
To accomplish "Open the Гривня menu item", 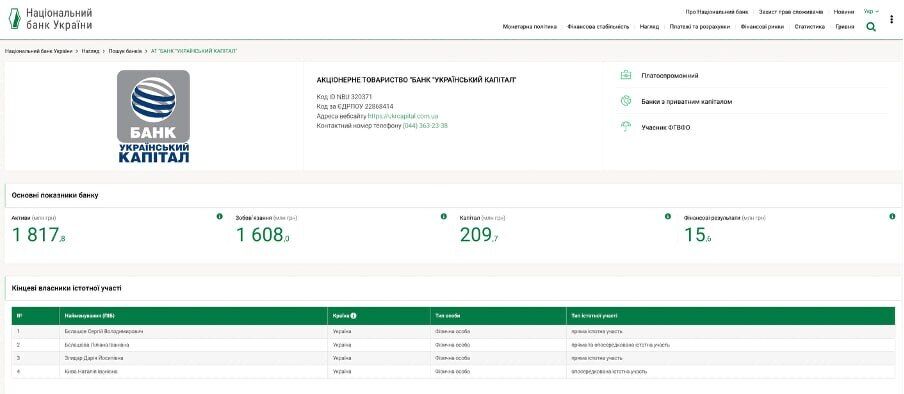I will point(845,27).
